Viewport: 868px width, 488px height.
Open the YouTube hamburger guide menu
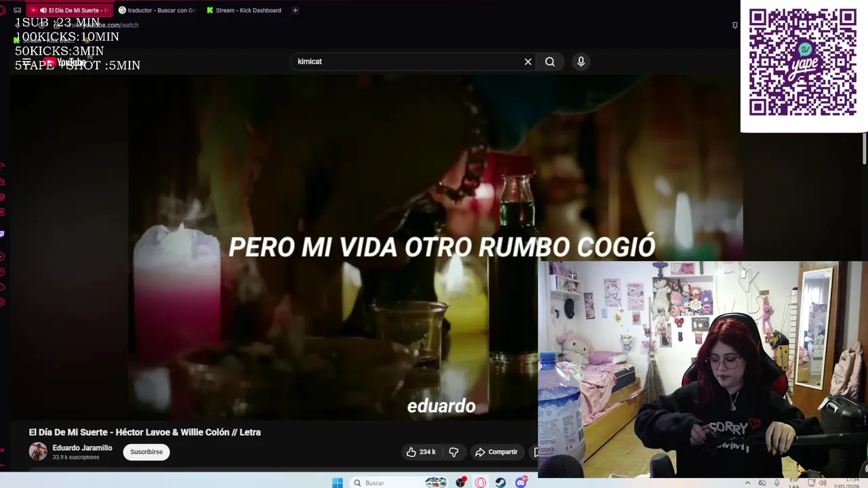pyautogui.click(x=26, y=62)
